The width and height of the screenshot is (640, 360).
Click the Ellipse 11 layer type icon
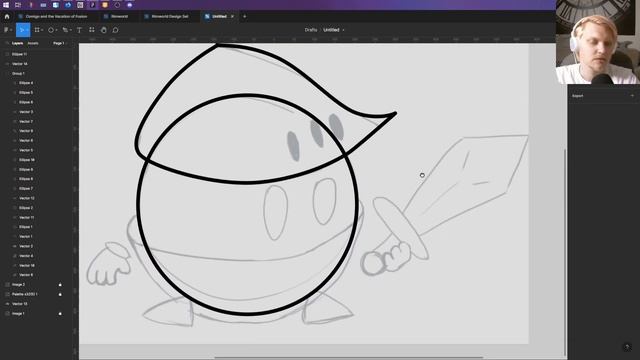pyautogui.click(x=7, y=54)
